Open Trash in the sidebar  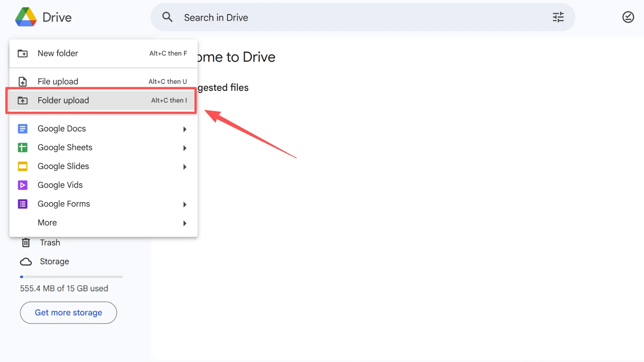point(50,243)
